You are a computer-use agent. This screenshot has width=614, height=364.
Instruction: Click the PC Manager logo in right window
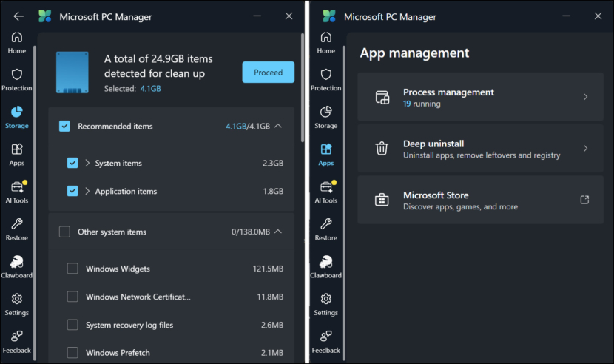click(329, 16)
